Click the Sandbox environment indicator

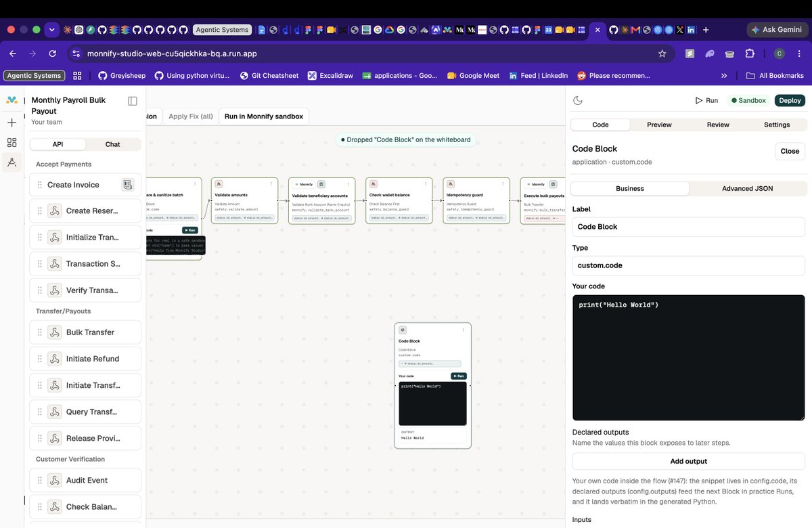[x=748, y=100]
